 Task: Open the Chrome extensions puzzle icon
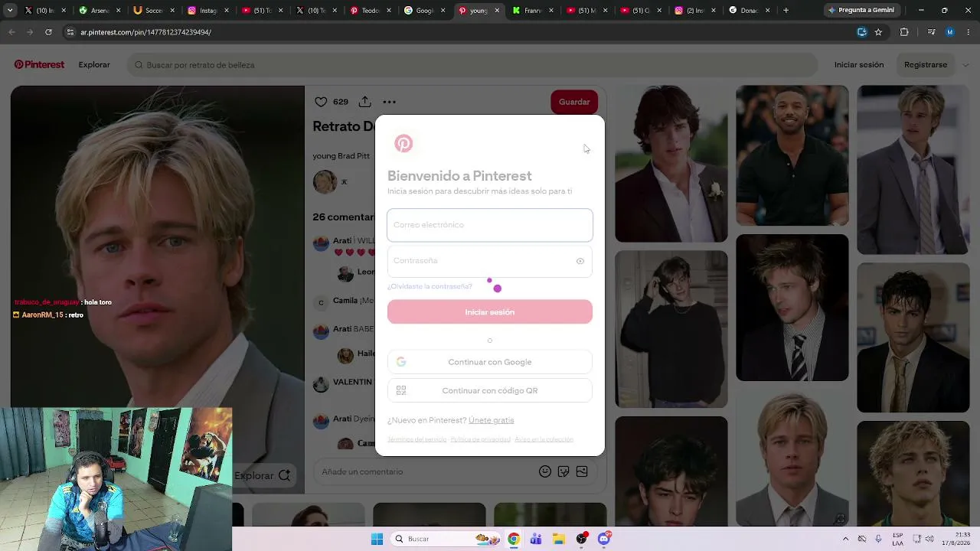coord(904,32)
